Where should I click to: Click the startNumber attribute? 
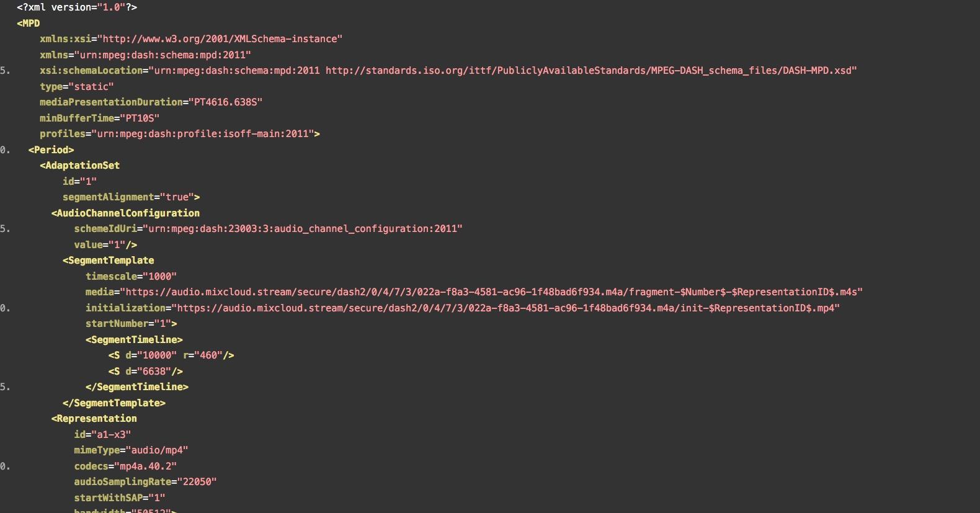(131, 324)
